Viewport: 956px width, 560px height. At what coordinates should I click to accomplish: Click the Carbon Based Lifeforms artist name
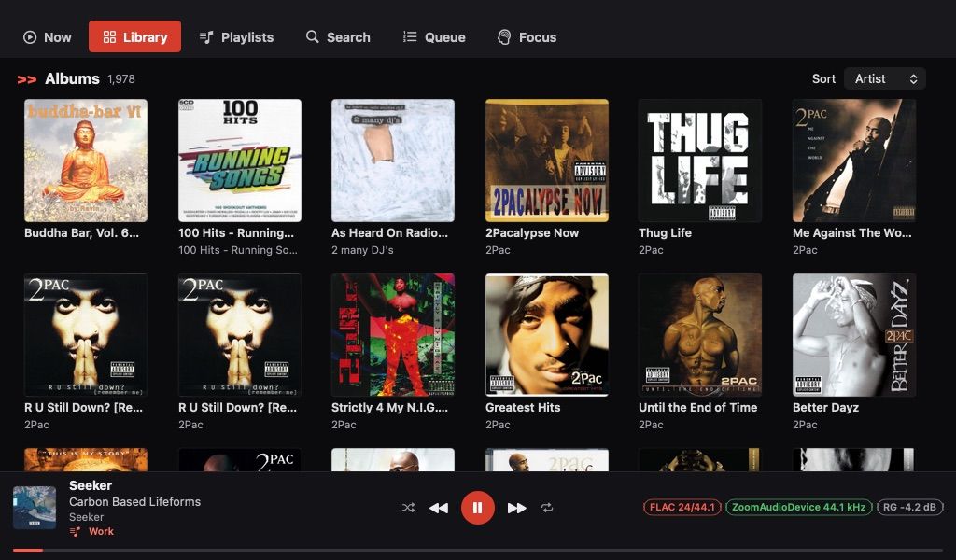134,501
